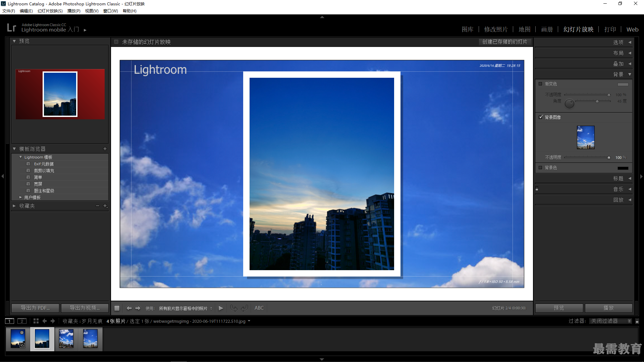
Task: Play slideshow preview triangle in toolbar
Action: (221, 308)
